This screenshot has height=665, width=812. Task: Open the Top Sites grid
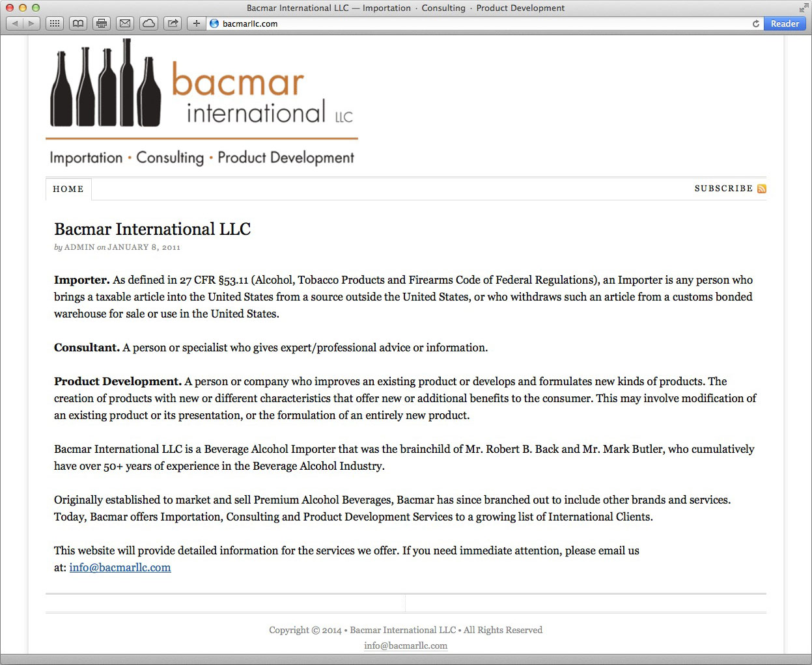point(55,23)
